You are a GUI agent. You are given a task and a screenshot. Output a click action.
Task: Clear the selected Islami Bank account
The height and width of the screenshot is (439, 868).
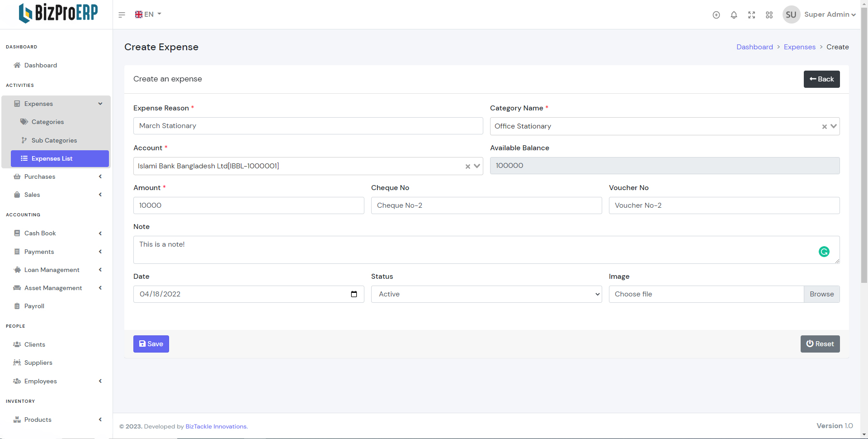pos(467,167)
